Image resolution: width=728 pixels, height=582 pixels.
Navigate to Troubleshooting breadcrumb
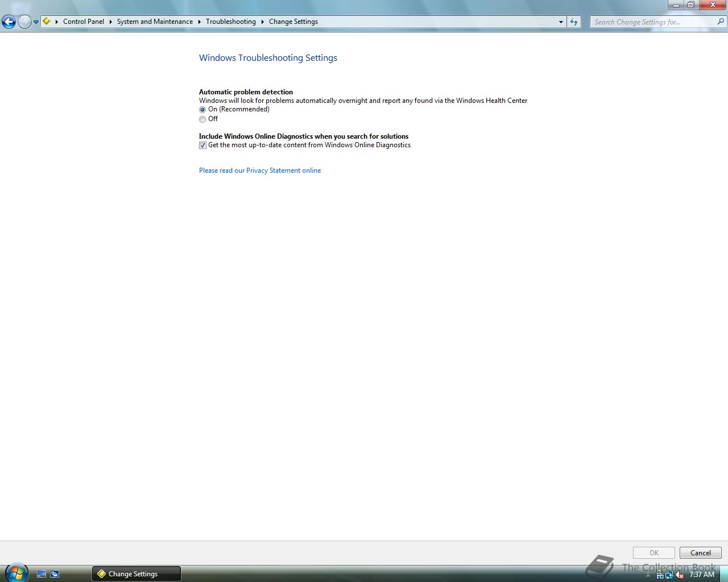tap(231, 22)
